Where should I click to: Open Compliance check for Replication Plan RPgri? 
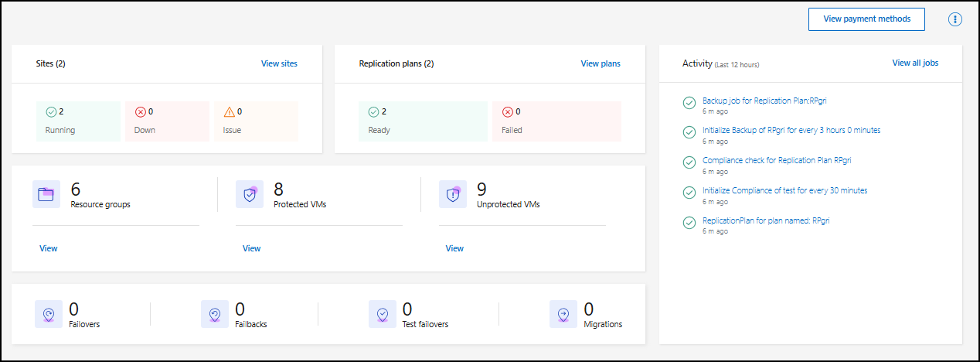pos(776,160)
